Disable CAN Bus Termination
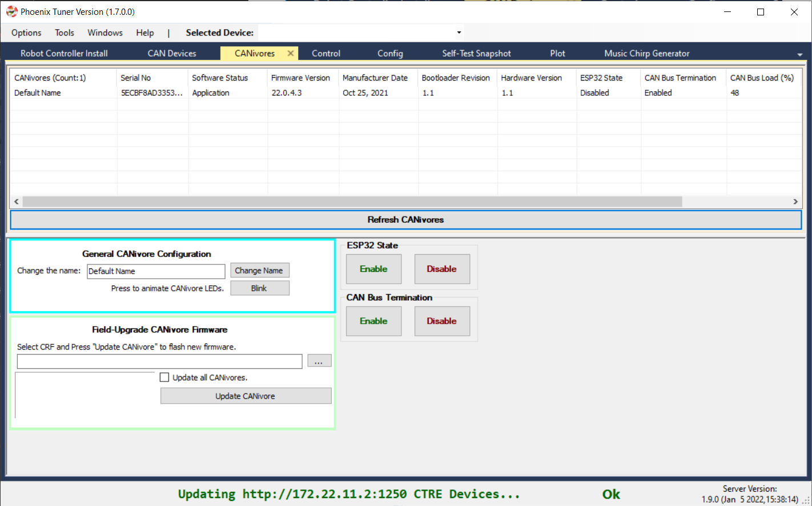812x506 pixels. click(x=442, y=321)
